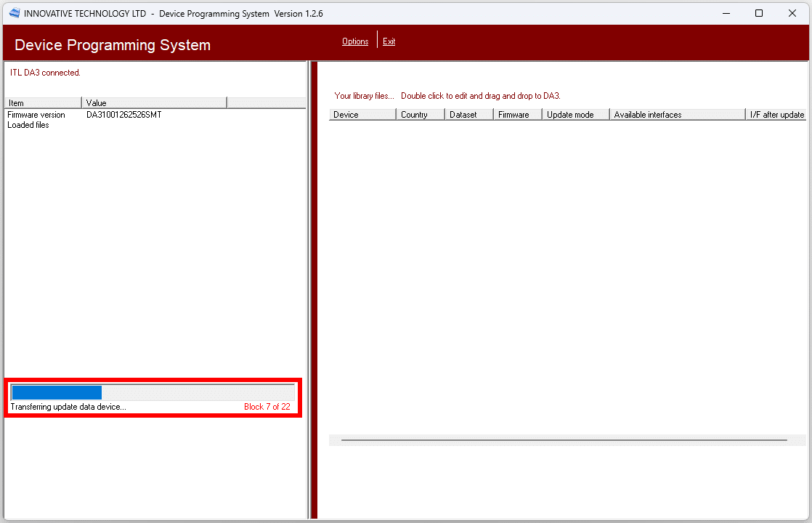Sort library by Device column
Viewport: 812px width, 523px height.
coord(362,115)
